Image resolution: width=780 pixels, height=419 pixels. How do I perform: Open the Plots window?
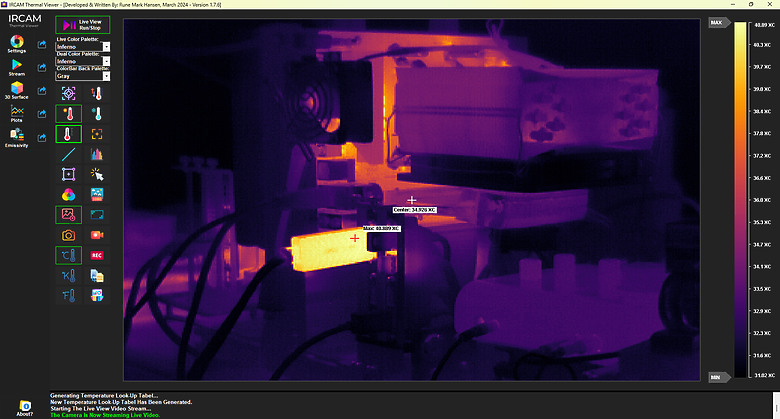(x=16, y=114)
